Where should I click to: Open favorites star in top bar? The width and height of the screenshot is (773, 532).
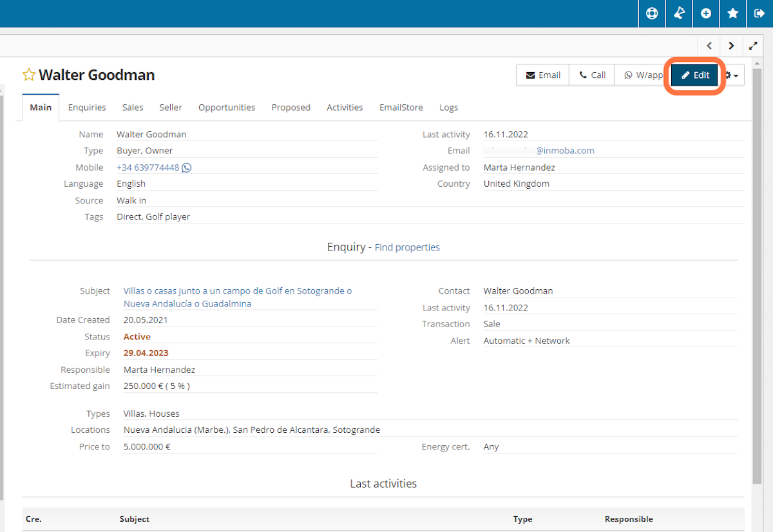pyautogui.click(x=732, y=14)
